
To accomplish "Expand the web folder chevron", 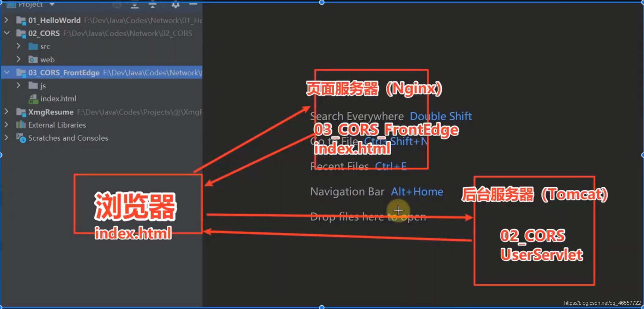I will click(x=18, y=59).
